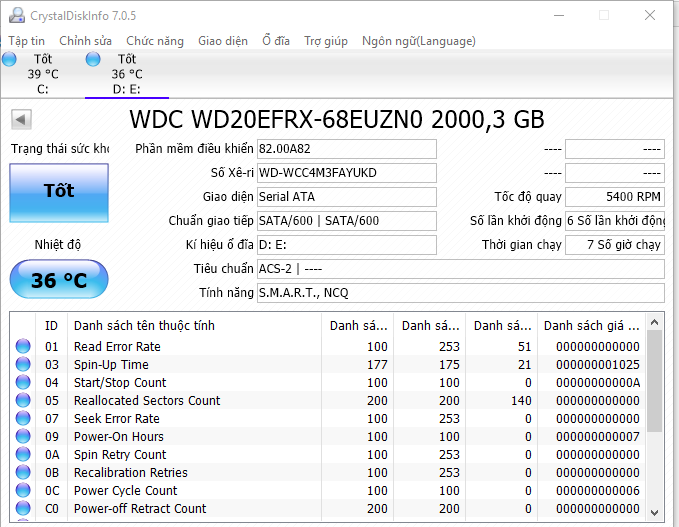Switch to the D: E: drive tab at 36 °C
679x527 pixels.
[x=127, y=74]
